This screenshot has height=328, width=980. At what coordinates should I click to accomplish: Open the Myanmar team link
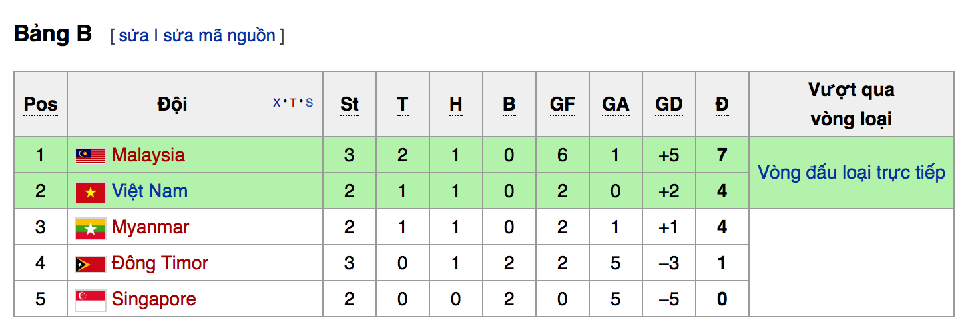tap(150, 227)
